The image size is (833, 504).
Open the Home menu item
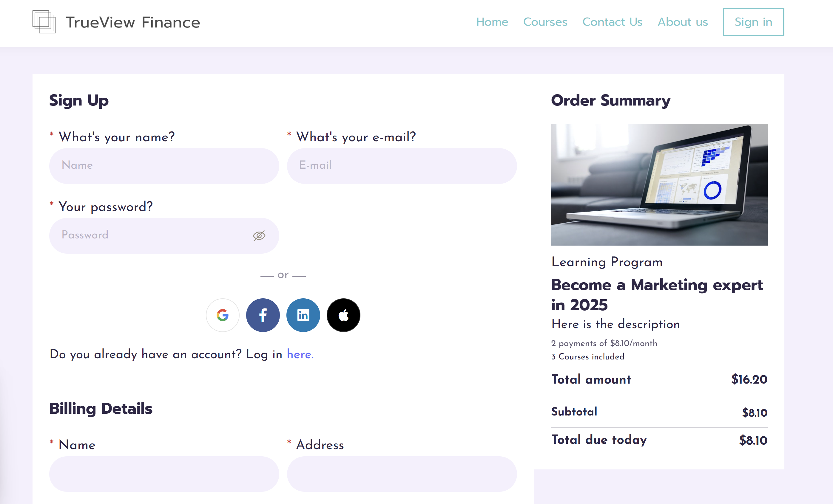(x=492, y=22)
